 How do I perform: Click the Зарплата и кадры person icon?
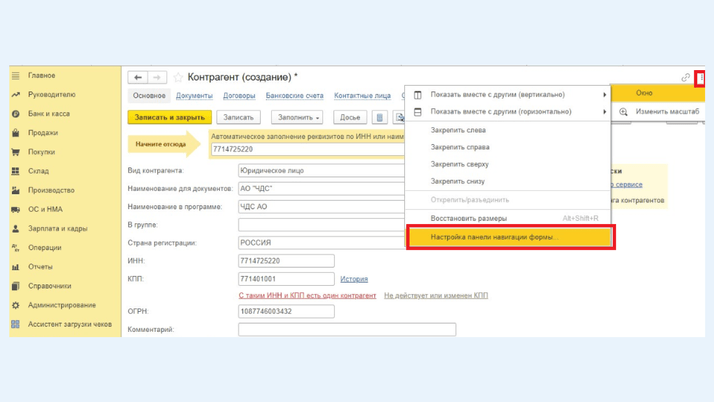coord(16,229)
